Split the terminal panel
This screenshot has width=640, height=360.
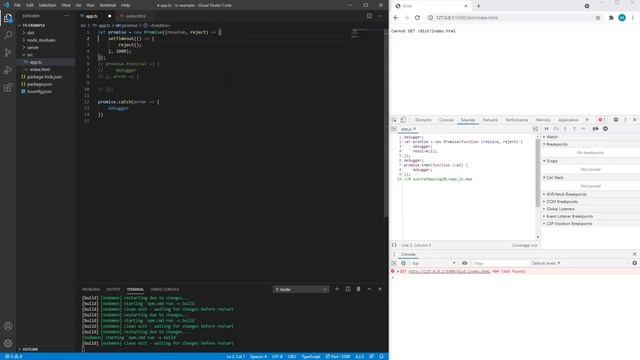click(348, 289)
